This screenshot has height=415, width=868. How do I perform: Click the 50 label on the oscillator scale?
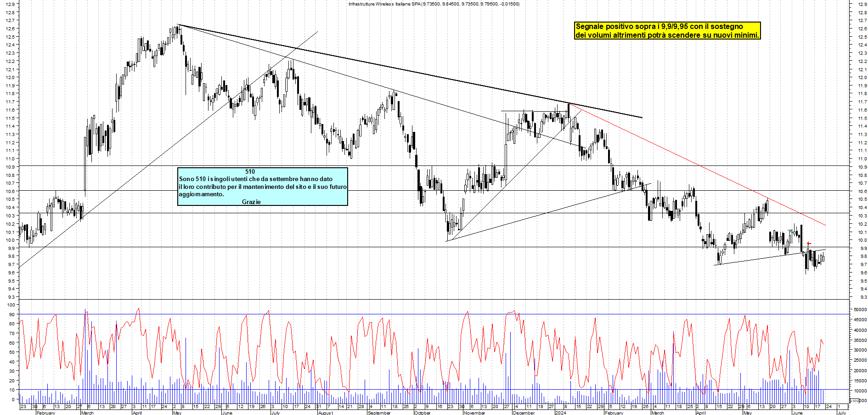tap(12, 352)
